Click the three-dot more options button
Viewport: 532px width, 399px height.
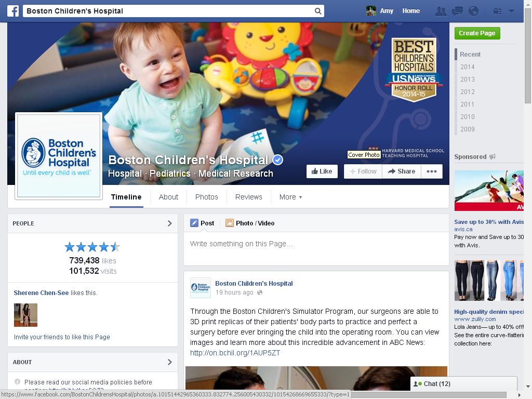click(x=432, y=171)
